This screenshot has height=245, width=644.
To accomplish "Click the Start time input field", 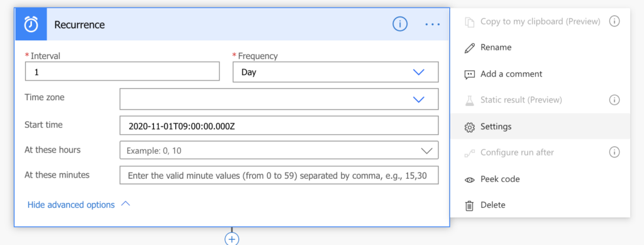I will pos(279,125).
